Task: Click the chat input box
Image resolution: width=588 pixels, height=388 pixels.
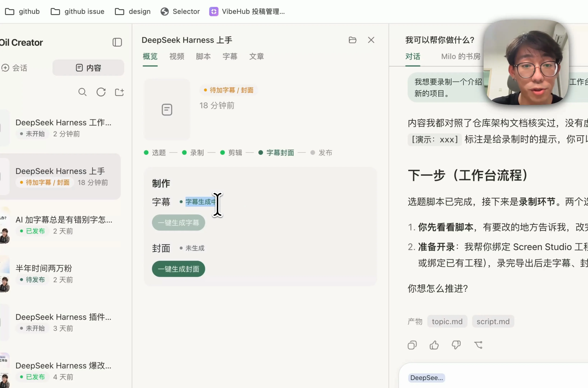Action: pyautogui.click(x=494, y=375)
